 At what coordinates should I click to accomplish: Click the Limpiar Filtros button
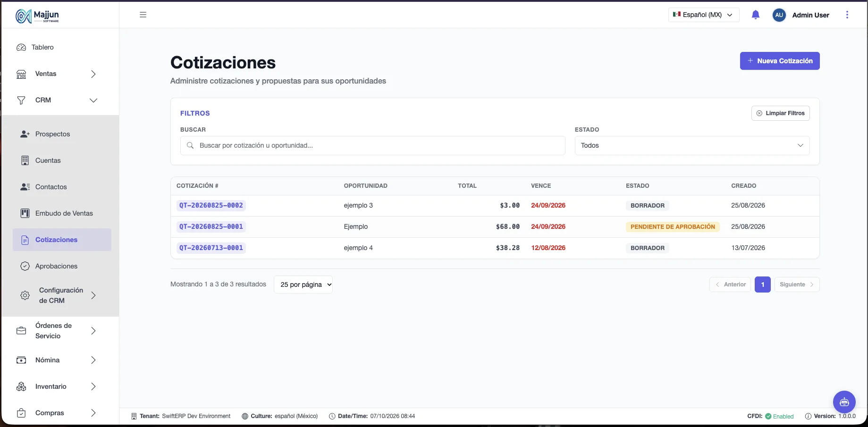(780, 113)
